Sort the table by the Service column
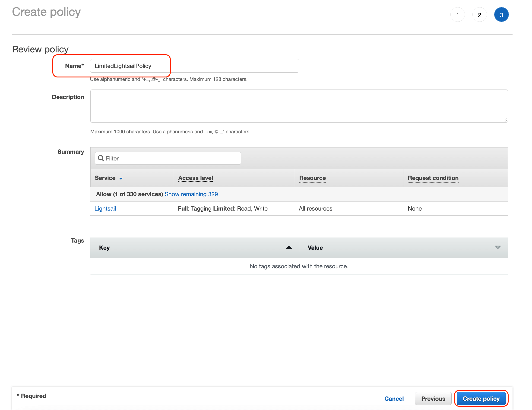 pos(105,178)
